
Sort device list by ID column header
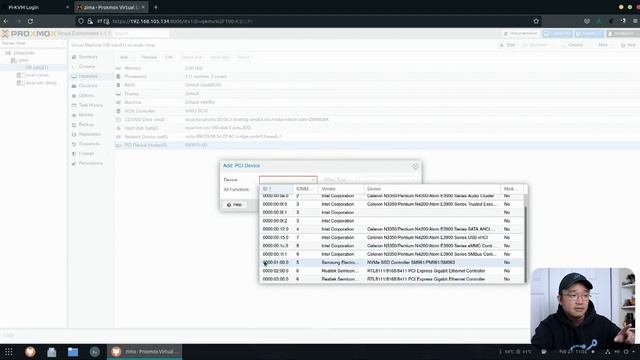coord(276,189)
